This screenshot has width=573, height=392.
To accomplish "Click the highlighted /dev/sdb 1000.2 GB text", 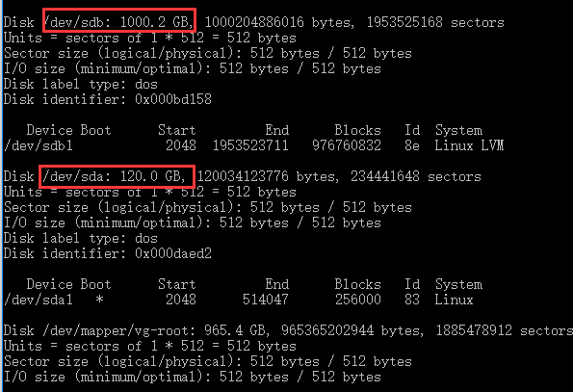I will click(x=119, y=20).
